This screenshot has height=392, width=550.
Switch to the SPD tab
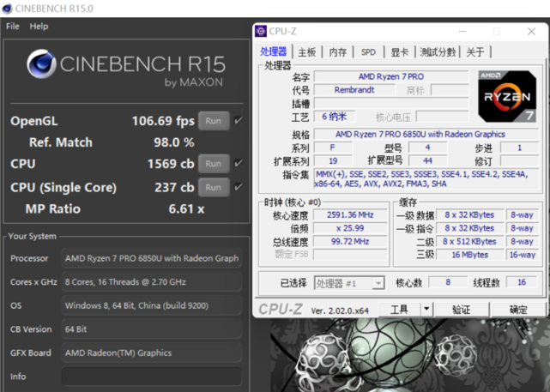[368, 52]
